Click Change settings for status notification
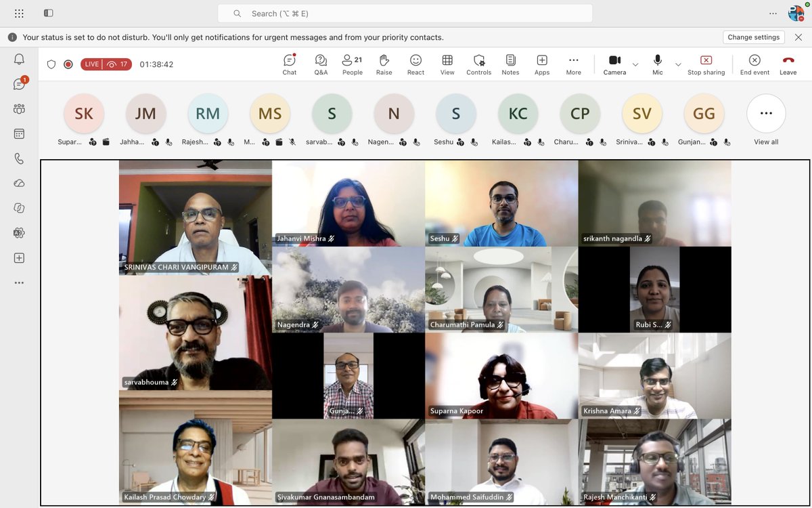Viewport: 812px width, 508px height. click(754, 37)
